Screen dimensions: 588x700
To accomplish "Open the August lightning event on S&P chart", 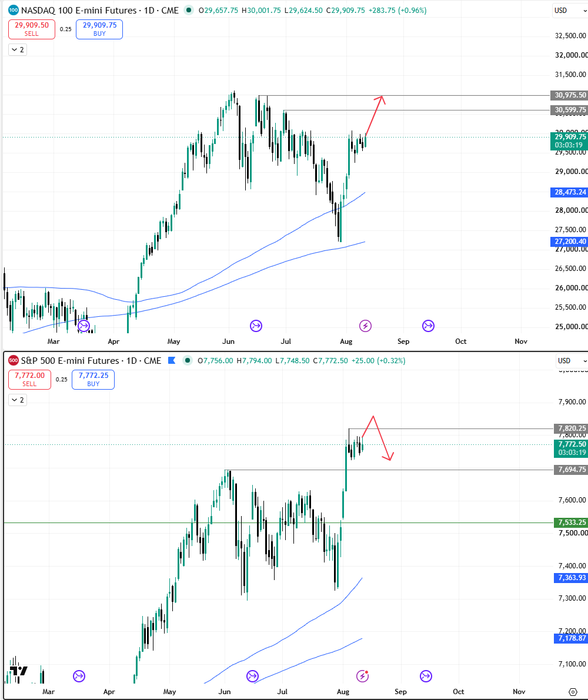I will (x=363, y=676).
